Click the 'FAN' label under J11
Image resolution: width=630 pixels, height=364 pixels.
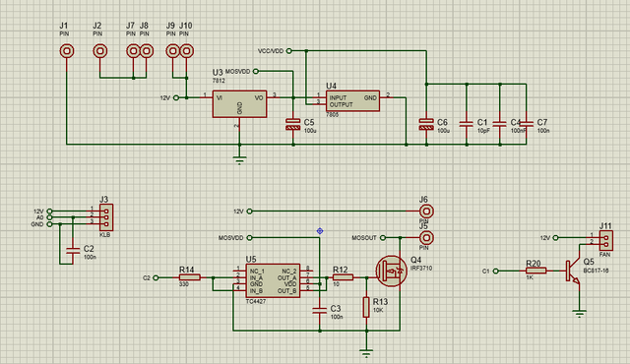(604, 255)
